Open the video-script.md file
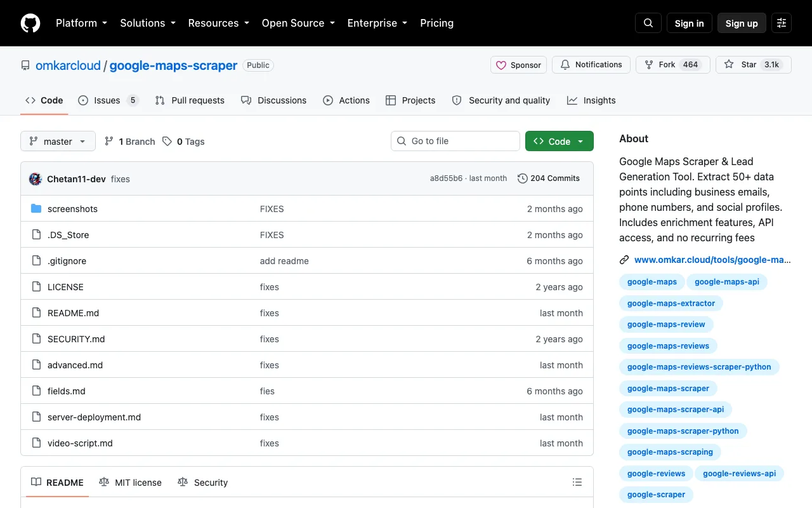The image size is (812, 508). 80,443
